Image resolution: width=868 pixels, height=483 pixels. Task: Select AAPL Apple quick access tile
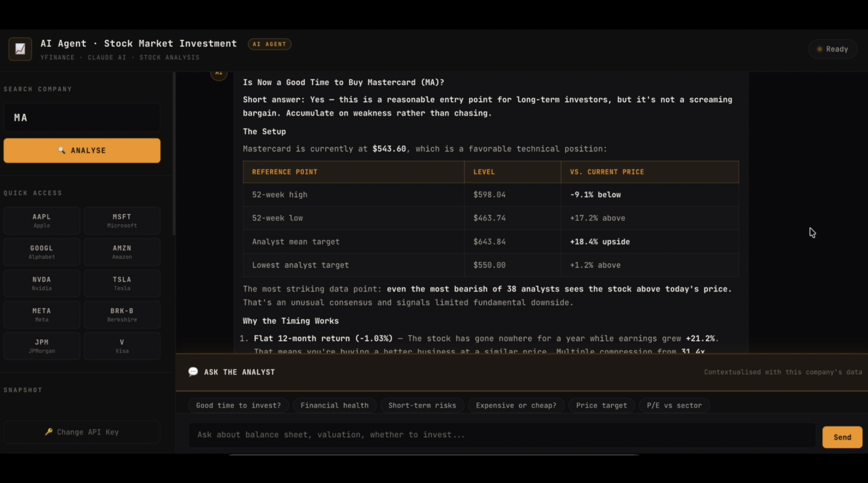coord(42,221)
